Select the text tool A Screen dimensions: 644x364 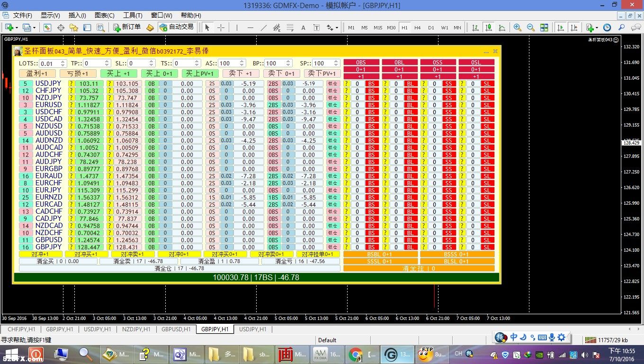pos(304,27)
